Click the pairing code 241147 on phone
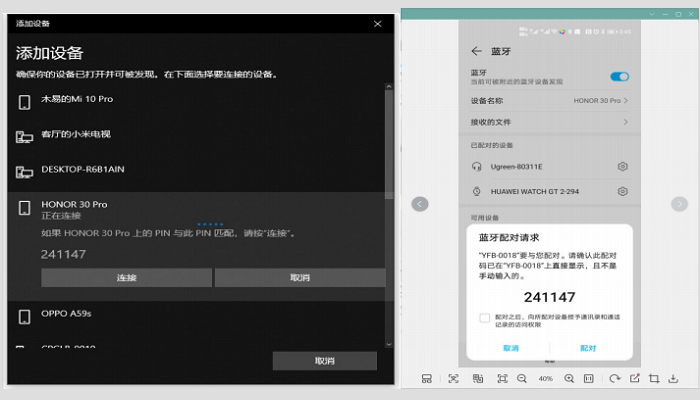700x400 pixels. [550, 297]
